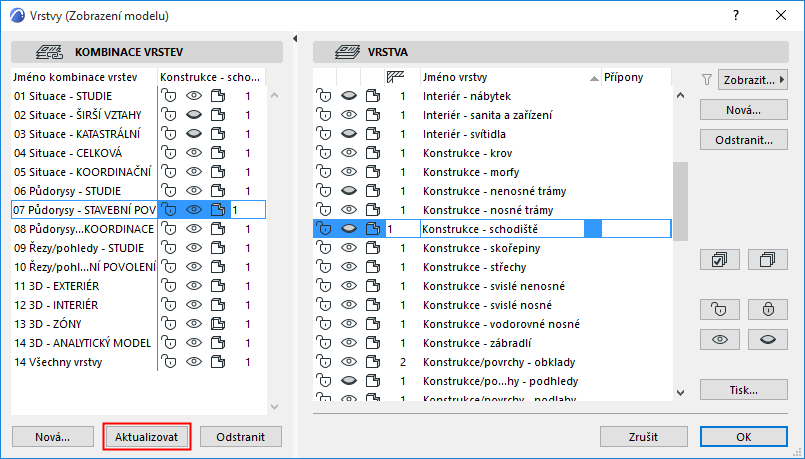Viewport: 805px width, 459px height.
Task: Click the hide layers closed-eye button on right
Action: 768,340
